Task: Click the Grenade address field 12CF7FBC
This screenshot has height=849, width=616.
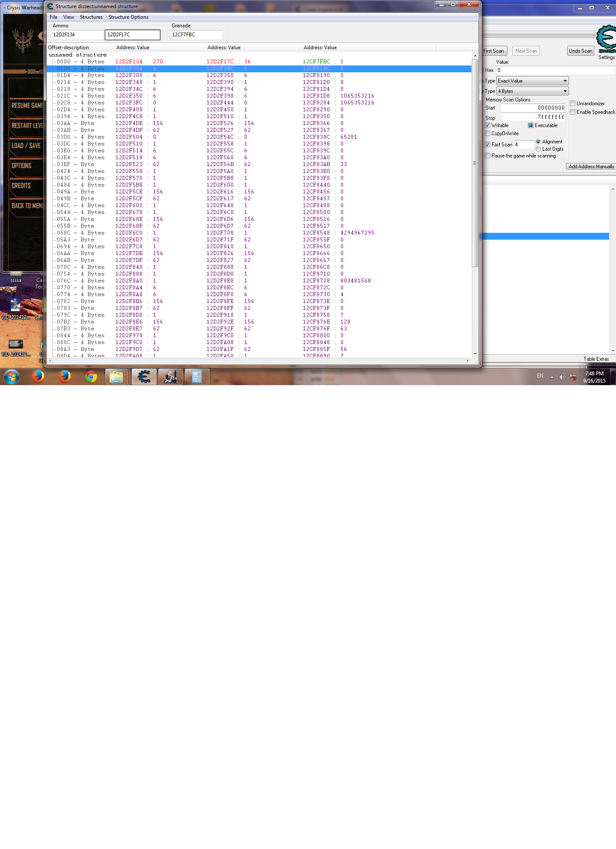Action: click(196, 35)
